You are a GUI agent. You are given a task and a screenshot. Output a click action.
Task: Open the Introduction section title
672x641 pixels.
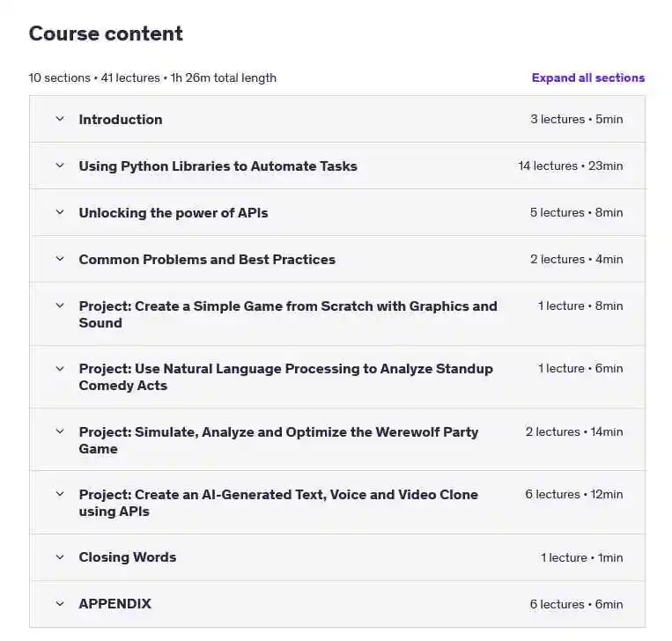coord(121,119)
